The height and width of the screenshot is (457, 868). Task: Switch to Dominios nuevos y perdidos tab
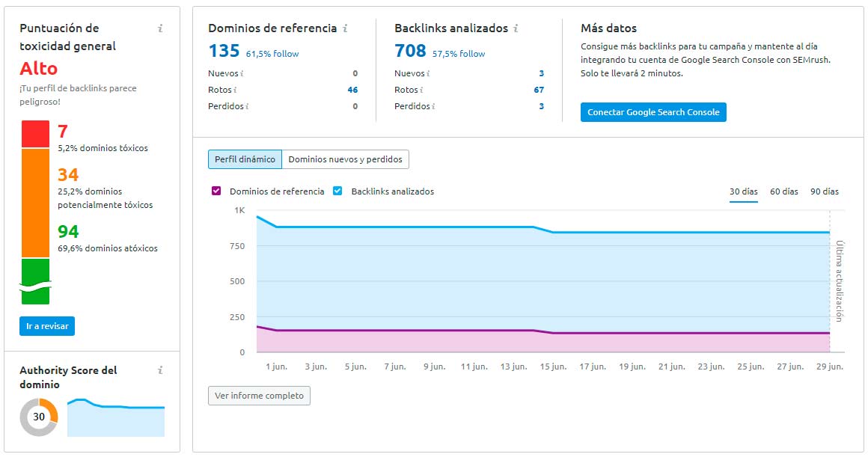pyautogui.click(x=346, y=159)
